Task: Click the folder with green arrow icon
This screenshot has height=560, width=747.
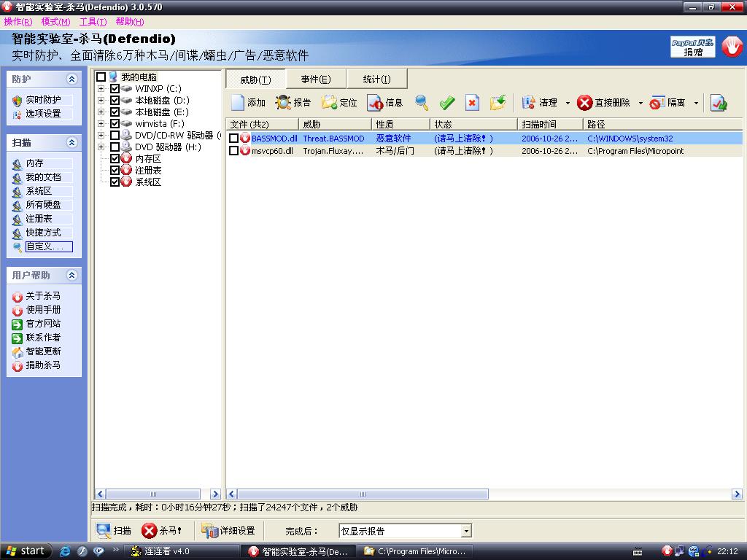Action: [x=498, y=102]
